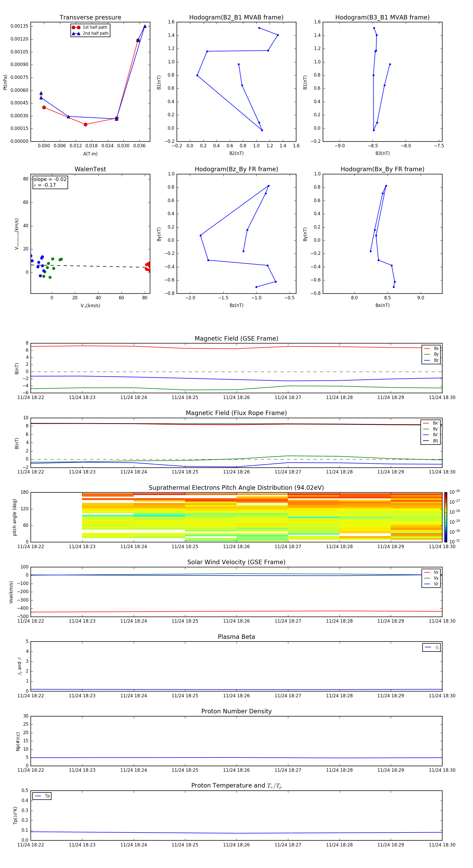Click the 'A(T·m)' x-axis label
The image size is (473, 868).
pos(90,154)
